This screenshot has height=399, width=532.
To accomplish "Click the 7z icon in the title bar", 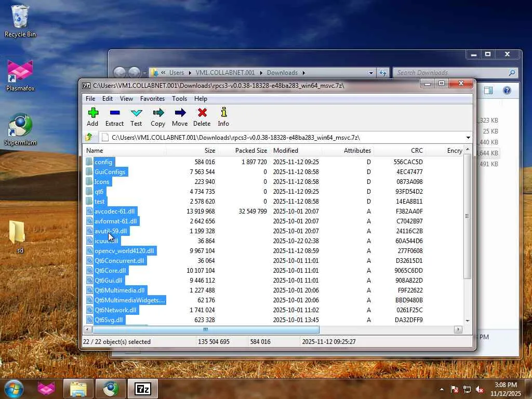I will click(x=86, y=86).
